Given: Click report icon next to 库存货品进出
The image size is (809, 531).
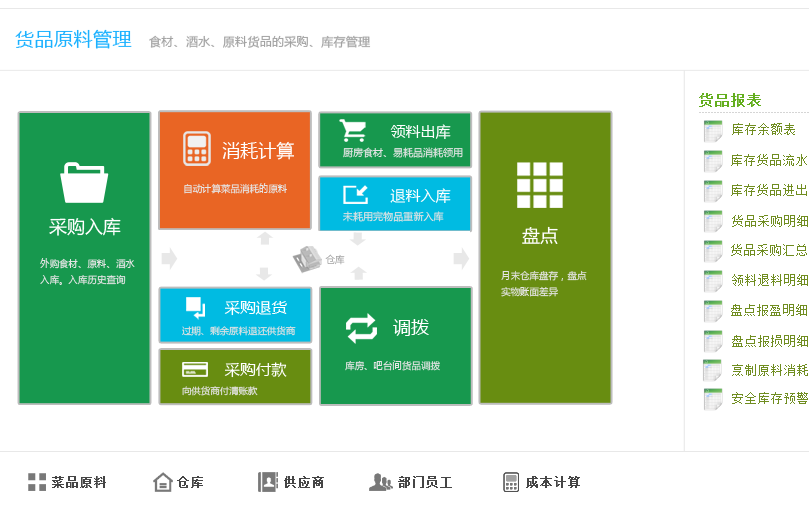Looking at the screenshot, I should pos(713,190).
